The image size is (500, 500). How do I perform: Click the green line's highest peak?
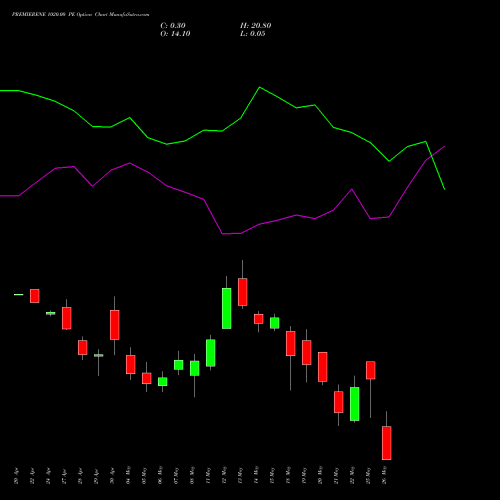260,87
